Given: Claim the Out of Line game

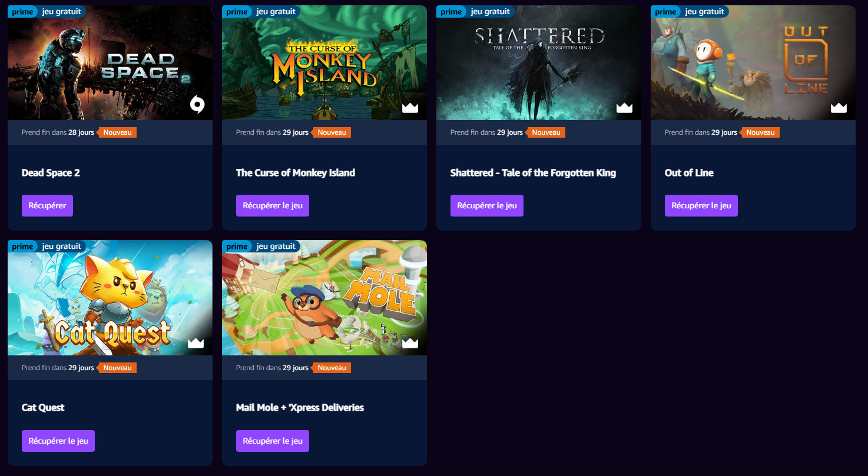Looking at the screenshot, I should 701,205.
